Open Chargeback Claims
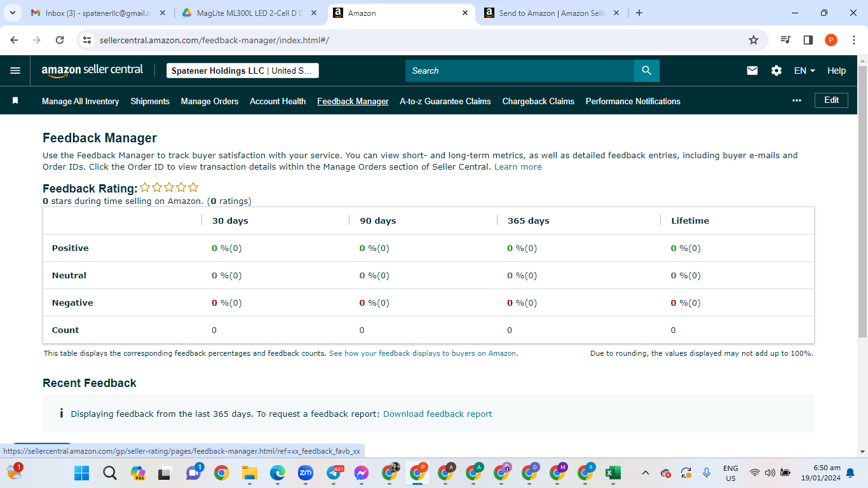This screenshot has height=488, width=868. tap(538, 101)
